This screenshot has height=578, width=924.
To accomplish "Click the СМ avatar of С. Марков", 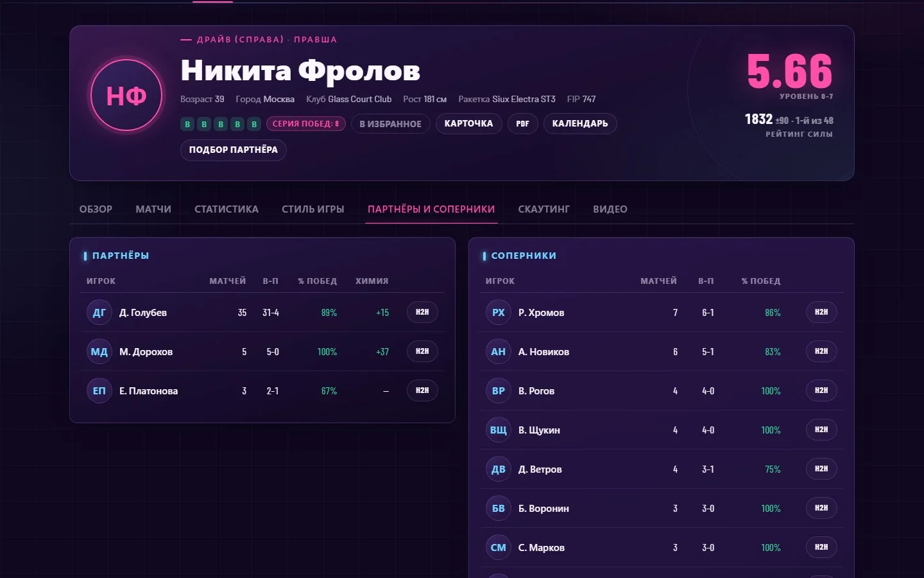I will (x=498, y=548).
